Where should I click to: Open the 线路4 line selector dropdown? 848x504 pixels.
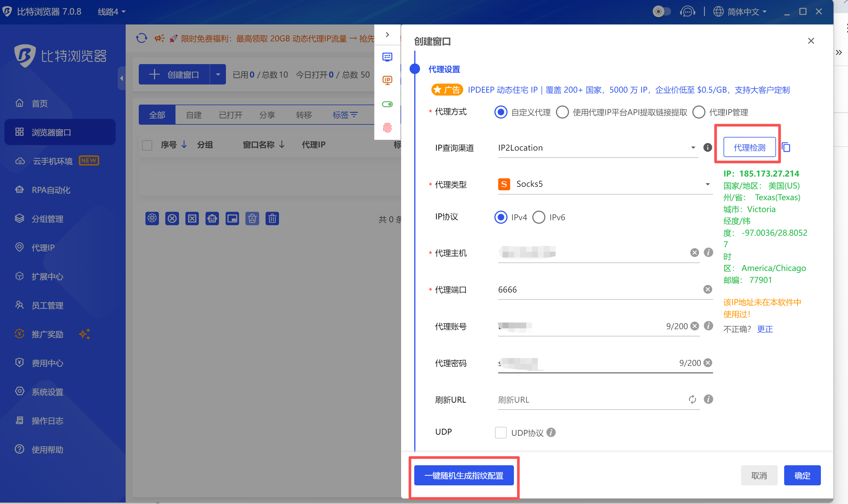point(112,12)
